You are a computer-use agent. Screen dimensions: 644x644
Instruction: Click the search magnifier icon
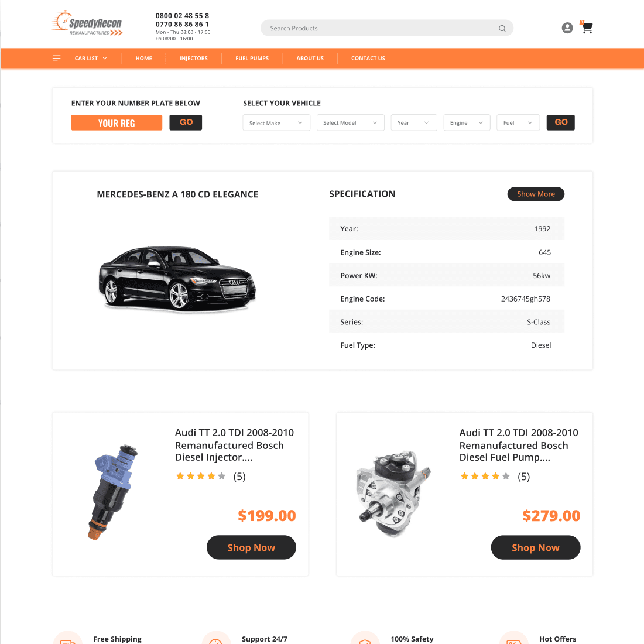coord(502,28)
